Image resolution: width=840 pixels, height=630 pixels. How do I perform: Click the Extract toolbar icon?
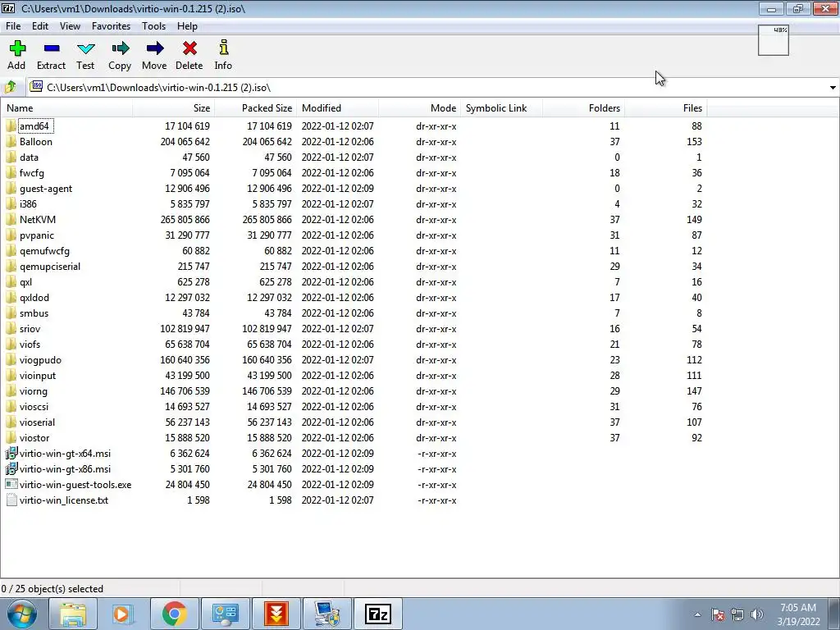coord(52,48)
